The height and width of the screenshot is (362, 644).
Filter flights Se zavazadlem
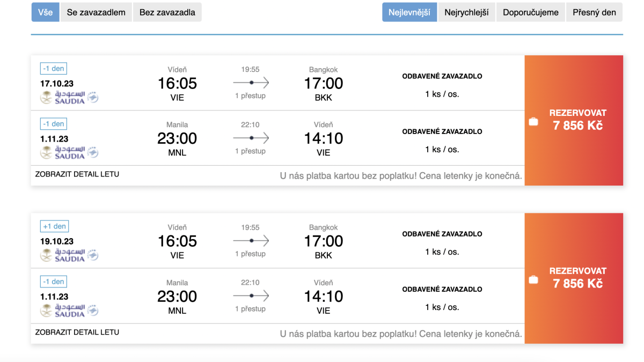coord(96,12)
